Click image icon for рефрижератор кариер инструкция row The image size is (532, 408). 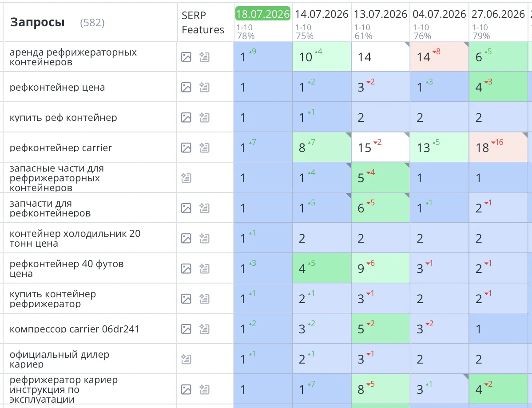click(x=186, y=389)
